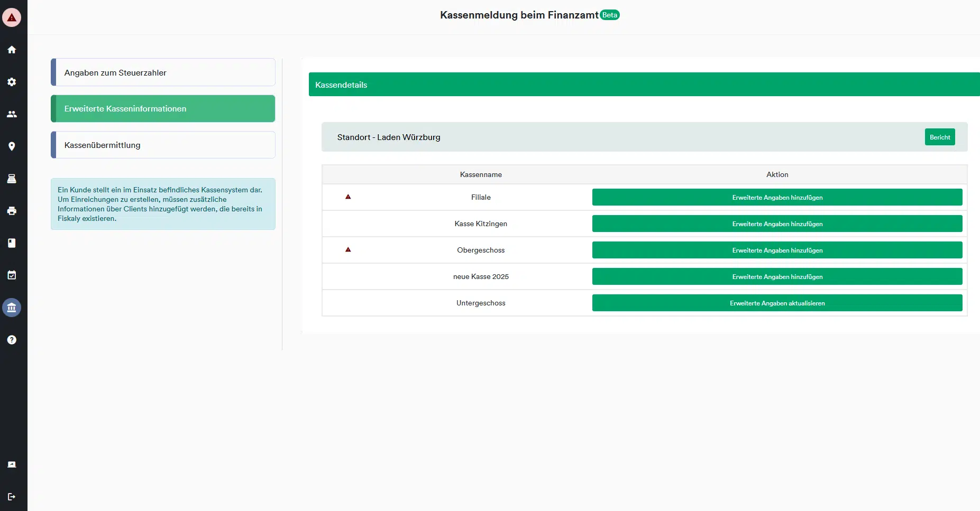This screenshot has height=511, width=980.
Task: Select the Obergeschoss register name
Action: click(481, 250)
